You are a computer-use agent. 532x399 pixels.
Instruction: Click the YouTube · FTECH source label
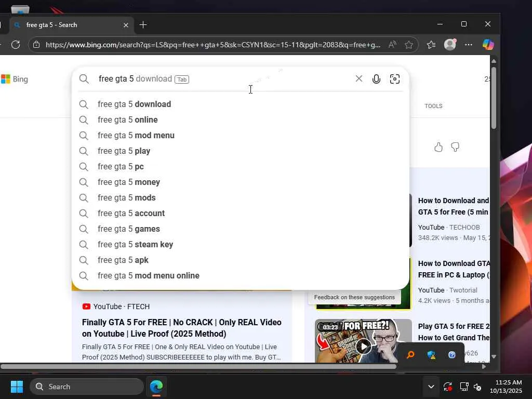pos(116,307)
